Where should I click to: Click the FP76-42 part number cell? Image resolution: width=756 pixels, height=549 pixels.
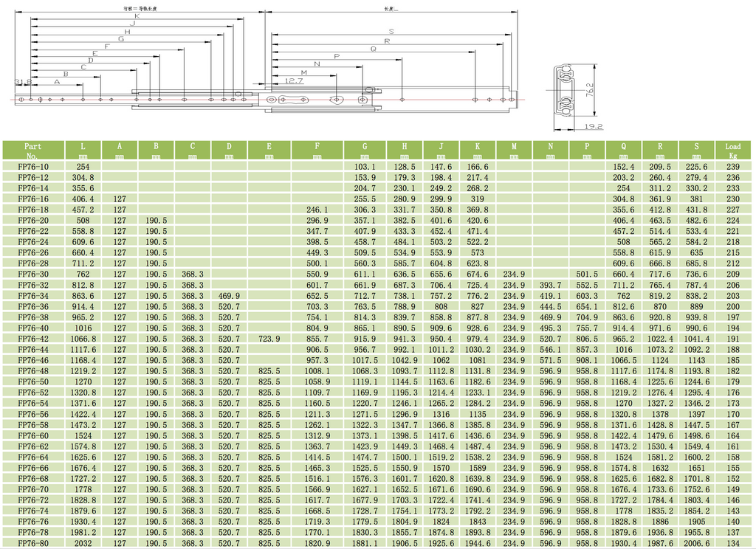[x=32, y=339]
